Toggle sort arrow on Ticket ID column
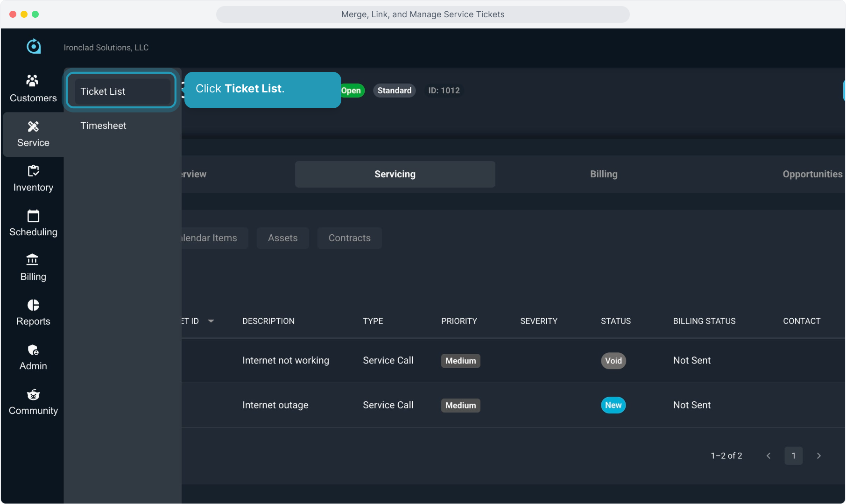Screen dimensions: 846x504 [211, 321]
